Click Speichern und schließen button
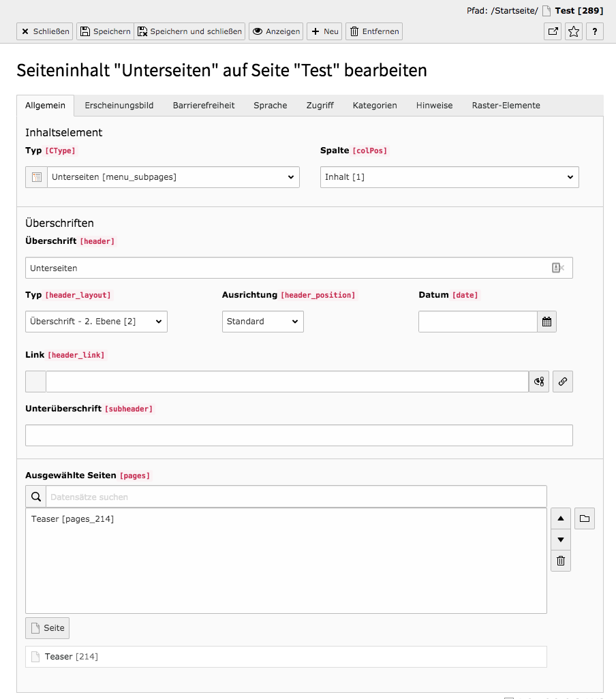 pyautogui.click(x=190, y=31)
